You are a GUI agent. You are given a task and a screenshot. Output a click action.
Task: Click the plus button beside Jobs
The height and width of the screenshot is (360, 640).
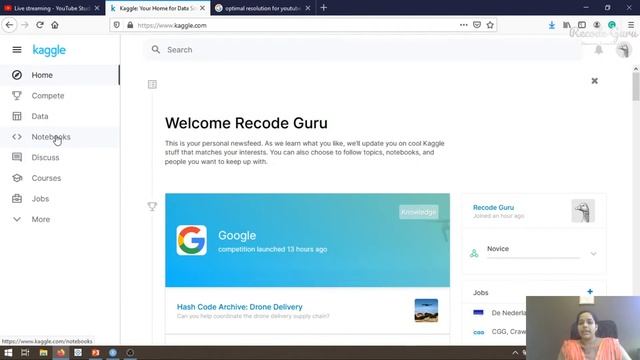coord(590,292)
